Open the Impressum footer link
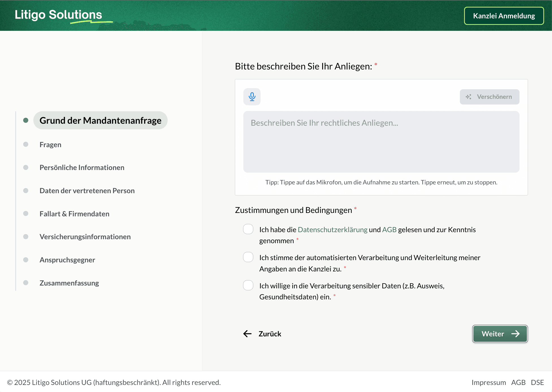 (489, 382)
